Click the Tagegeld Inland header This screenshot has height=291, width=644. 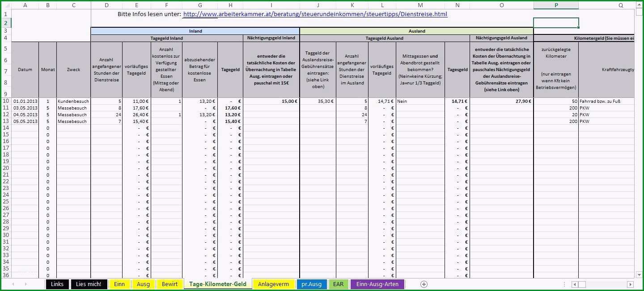tap(167, 38)
